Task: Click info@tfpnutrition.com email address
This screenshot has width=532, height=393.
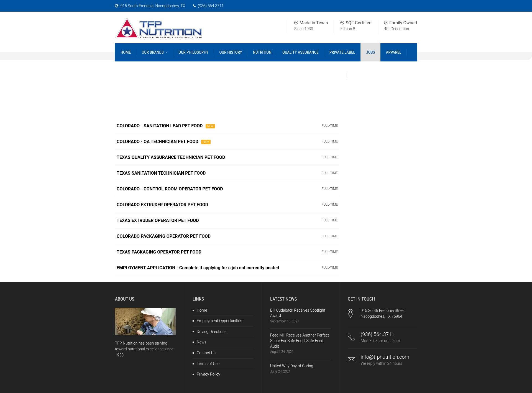Action: pos(385,357)
